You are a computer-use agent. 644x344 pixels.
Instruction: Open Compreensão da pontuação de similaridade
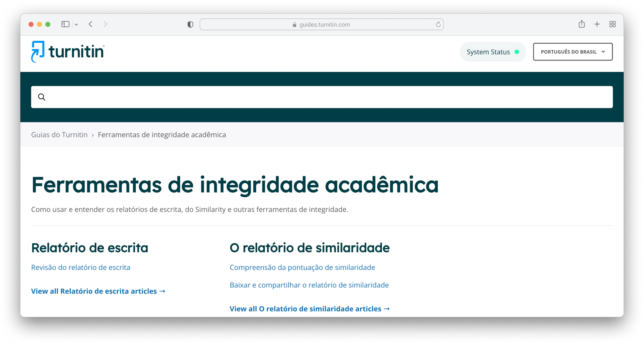pos(302,267)
